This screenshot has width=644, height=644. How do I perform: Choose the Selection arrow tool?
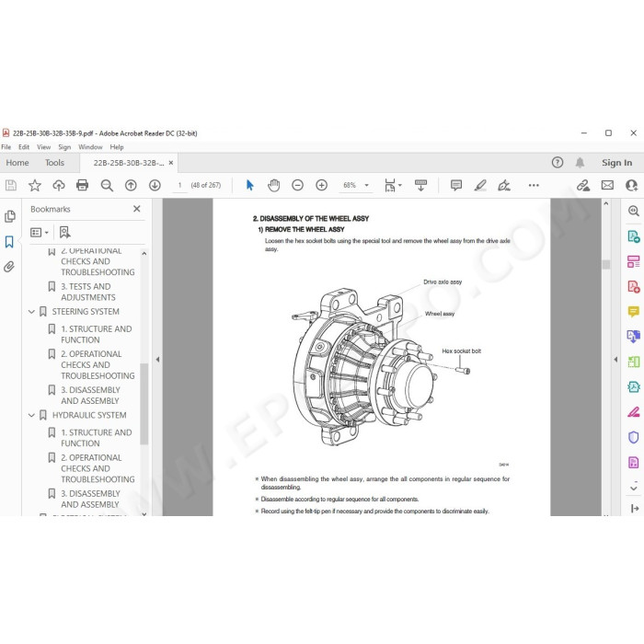(249, 185)
